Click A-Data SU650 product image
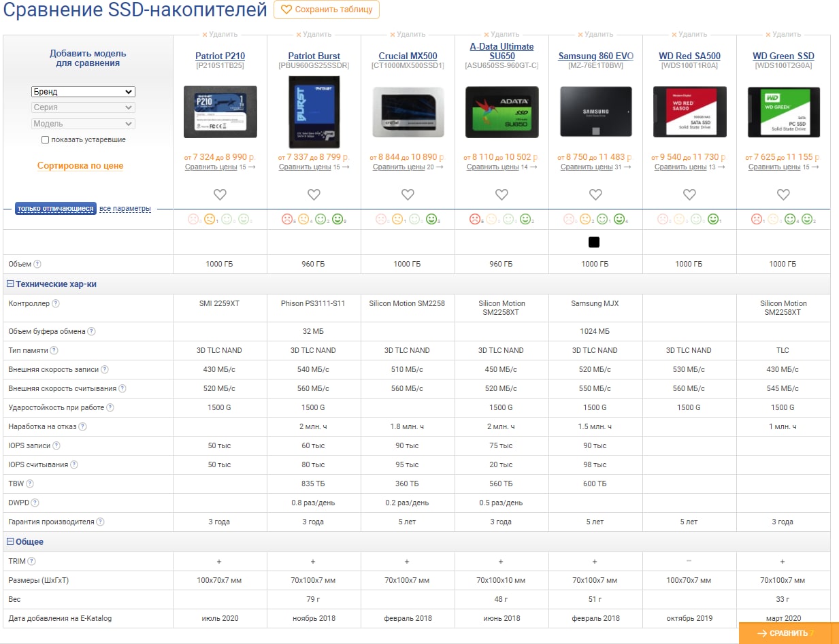The image size is (839, 644). tap(501, 112)
